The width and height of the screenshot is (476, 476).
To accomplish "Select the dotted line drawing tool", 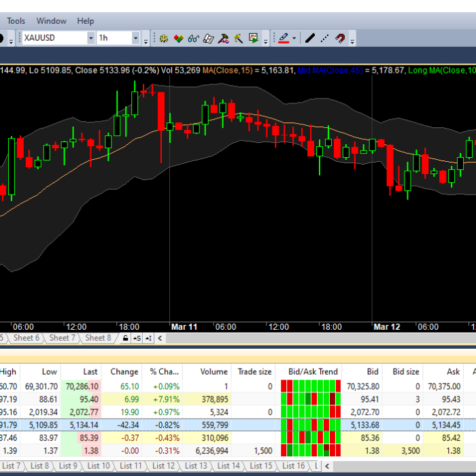I will coord(325,39).
